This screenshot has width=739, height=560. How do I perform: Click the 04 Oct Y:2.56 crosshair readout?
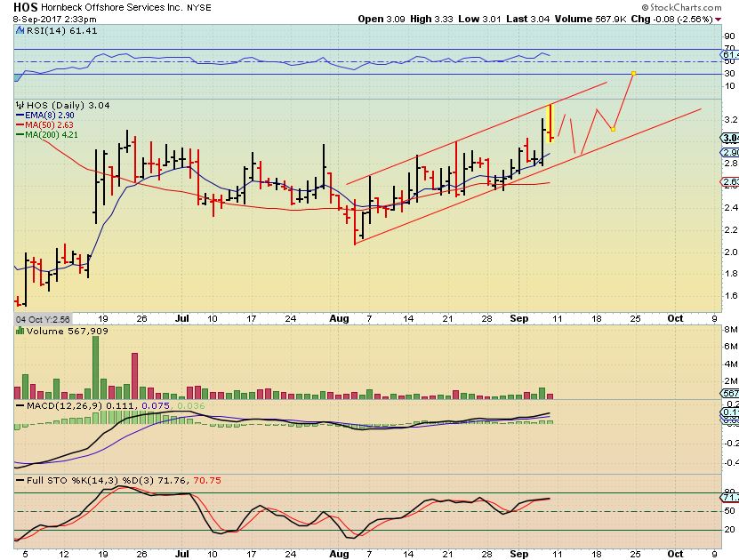coord(43,319)
